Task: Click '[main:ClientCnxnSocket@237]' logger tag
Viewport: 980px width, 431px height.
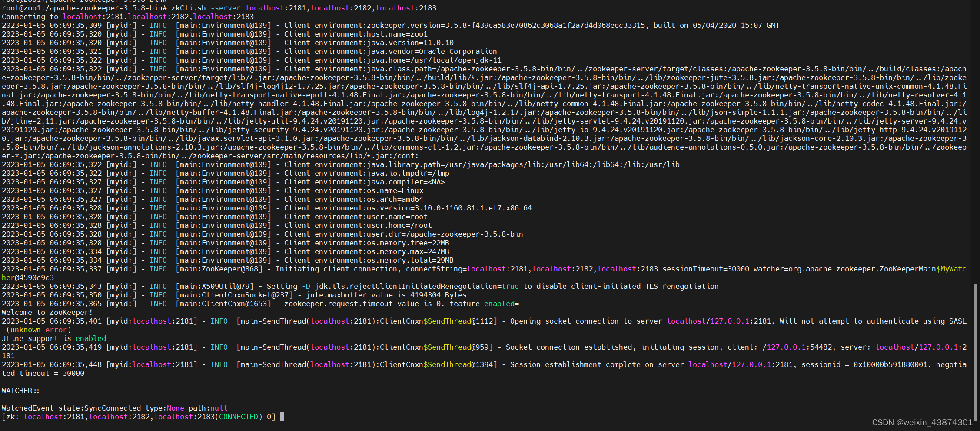Action: click(234, 295)
